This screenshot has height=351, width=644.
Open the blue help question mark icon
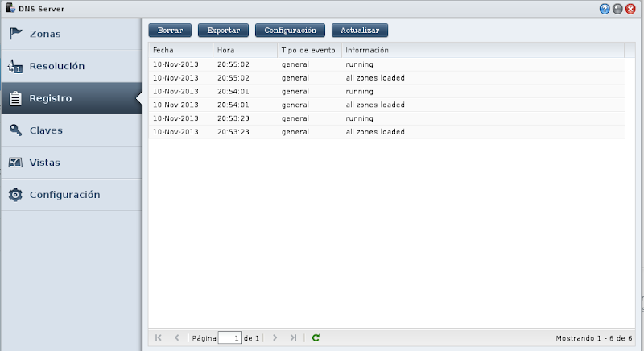(x=605, y=9)
